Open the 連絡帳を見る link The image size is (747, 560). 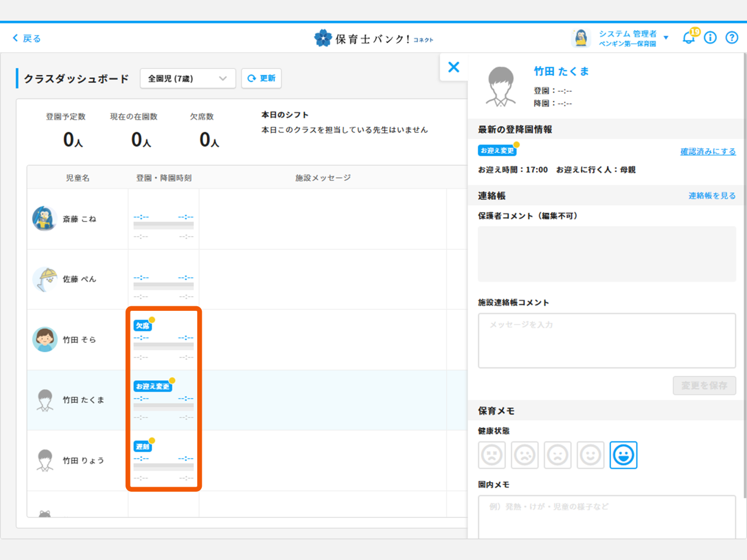(712, 195)
